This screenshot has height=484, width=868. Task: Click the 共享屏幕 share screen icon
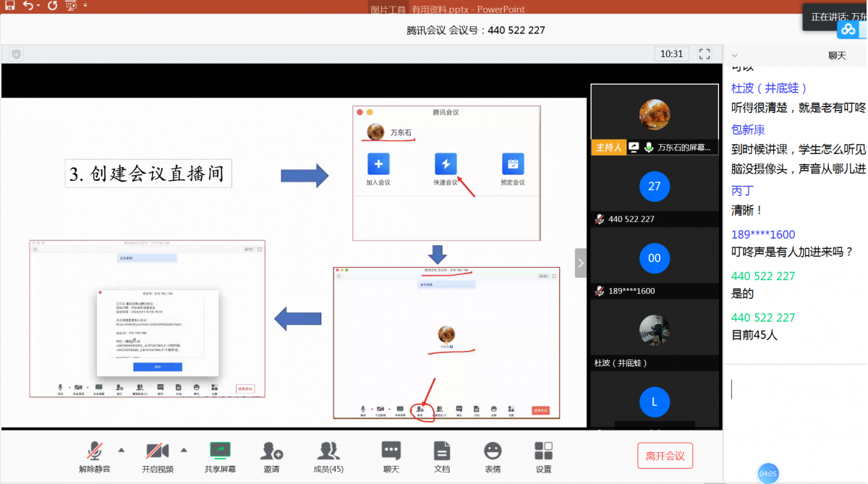(220, 457)
